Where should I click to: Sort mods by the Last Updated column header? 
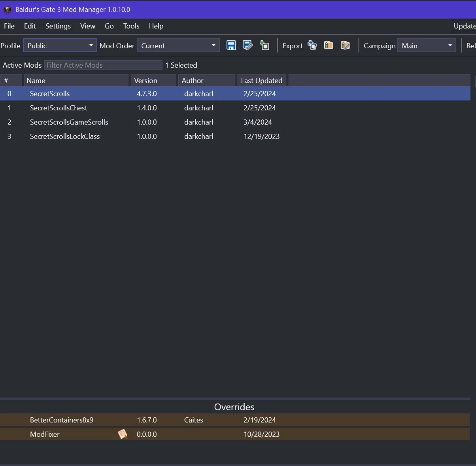tap(262, 80)
